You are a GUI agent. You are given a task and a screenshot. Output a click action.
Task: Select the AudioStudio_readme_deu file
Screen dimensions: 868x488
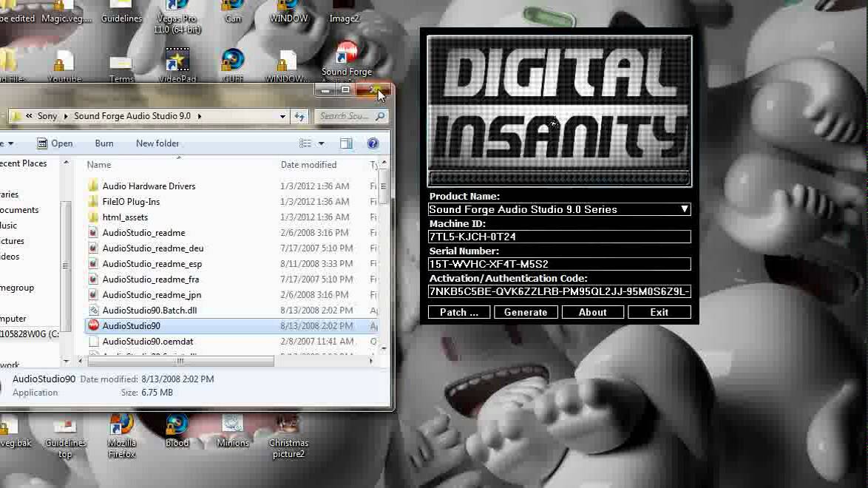point(153,248)
